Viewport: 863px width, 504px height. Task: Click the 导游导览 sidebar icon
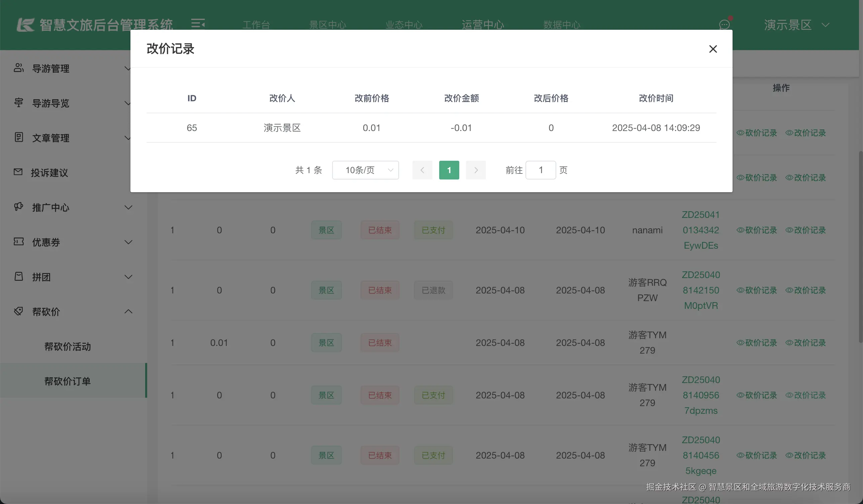pyautogui.click(x=19, y=103)
